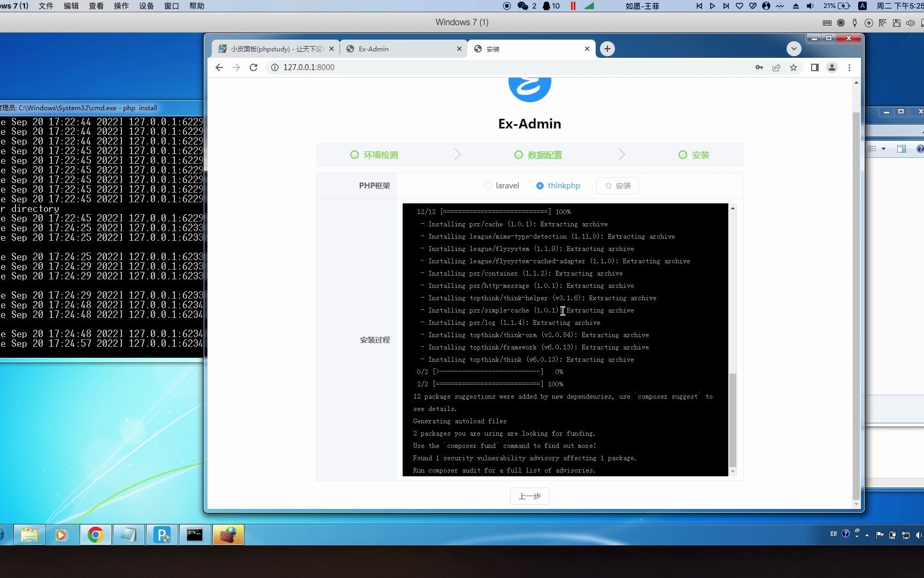Open the Chrome profile icon
The image size is (924, 578).
tap(832, 67)
